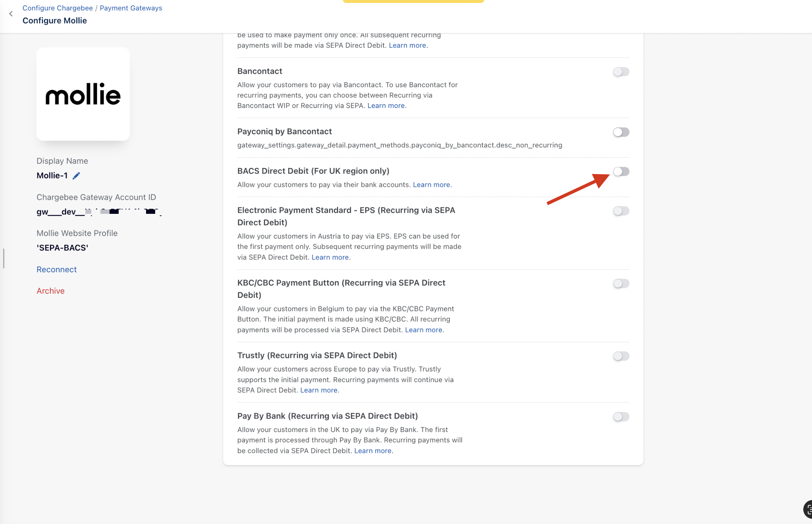Open Learn more for BACS Direct Debit
This screenshot has width=812, height=524.
pos(431,185)
